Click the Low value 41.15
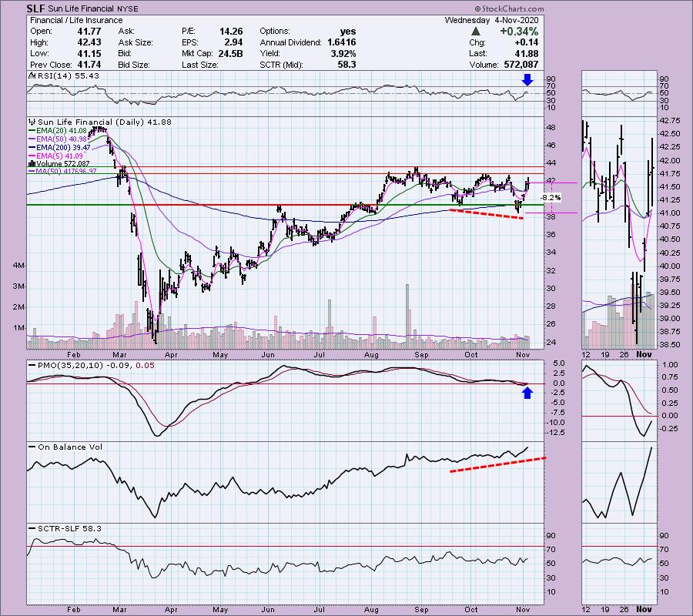Viewport: 693px width, 616px height. [x=89, y=53]
